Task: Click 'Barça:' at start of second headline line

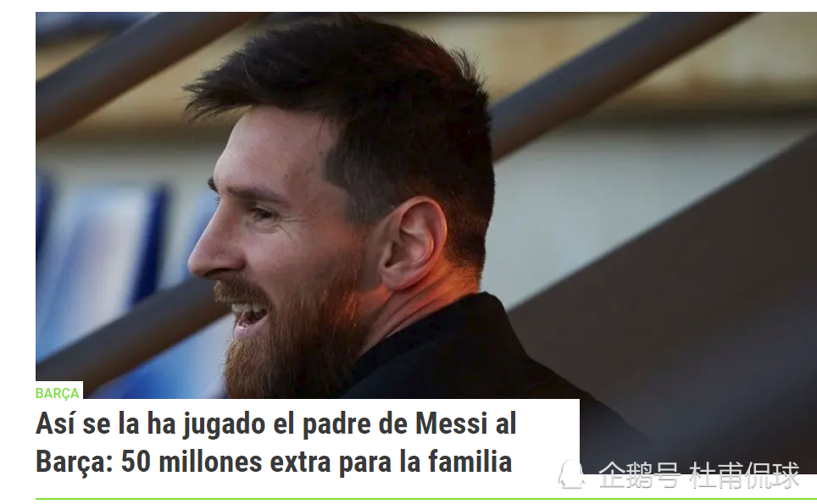Action: click(75, 462)
